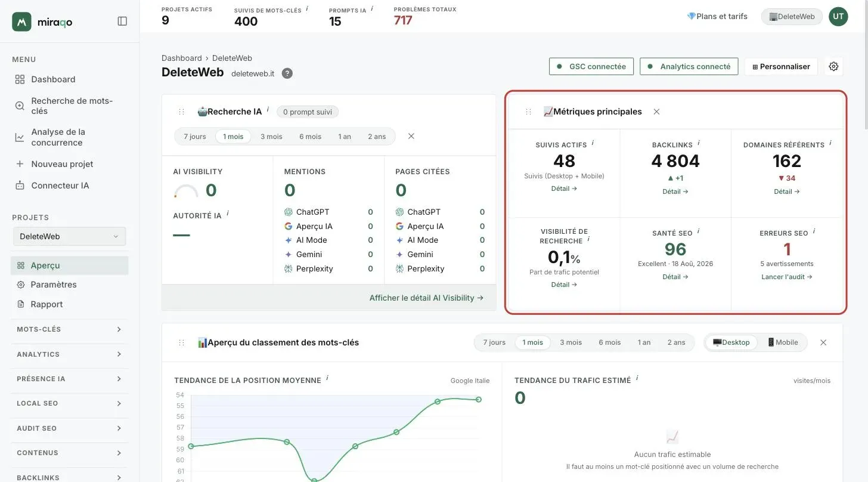Image resolution: width=868 pixels, height=482 pixels.
Task: Open the Rapport page
Action: coord(70,304)
